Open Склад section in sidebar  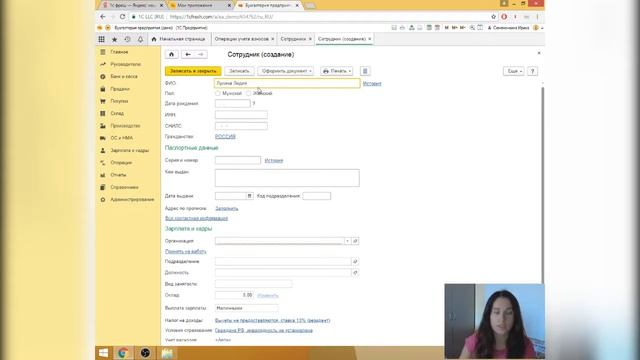click(117, 113)
